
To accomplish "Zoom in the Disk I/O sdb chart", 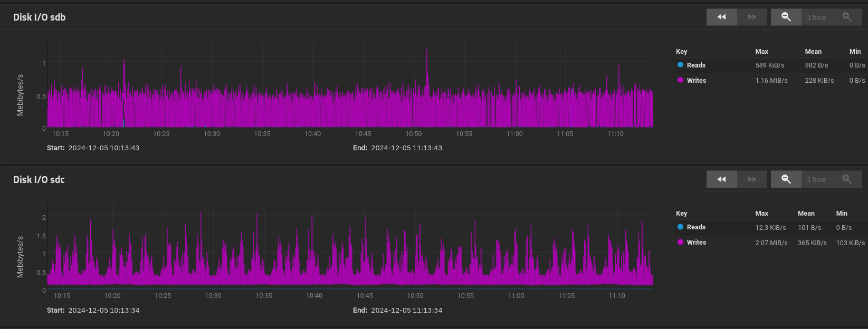I will click(x=847, y=17).
